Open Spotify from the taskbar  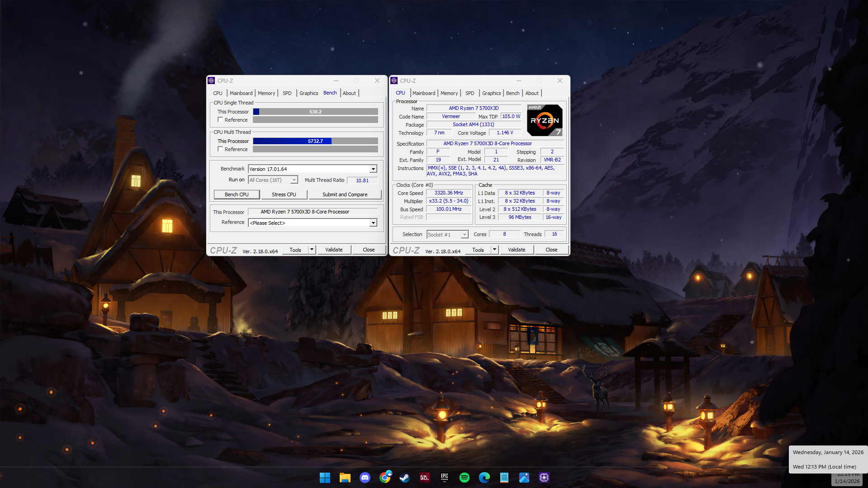(465, 478)
